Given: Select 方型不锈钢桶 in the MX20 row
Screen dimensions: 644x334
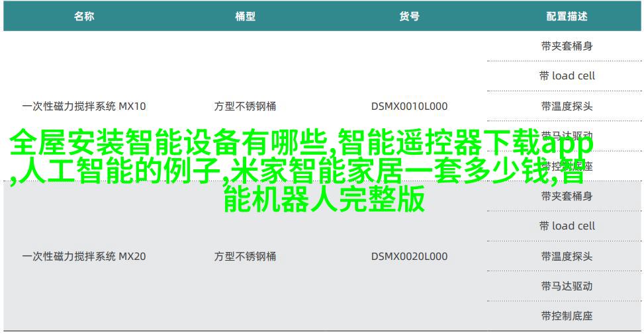Looking at the screenshot, I should [x=245, y=257].
